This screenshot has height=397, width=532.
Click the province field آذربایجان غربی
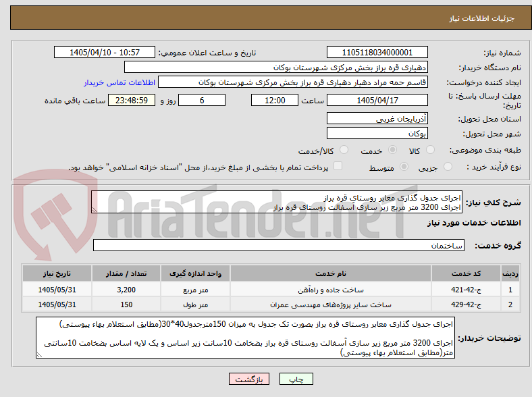[377, 118]
